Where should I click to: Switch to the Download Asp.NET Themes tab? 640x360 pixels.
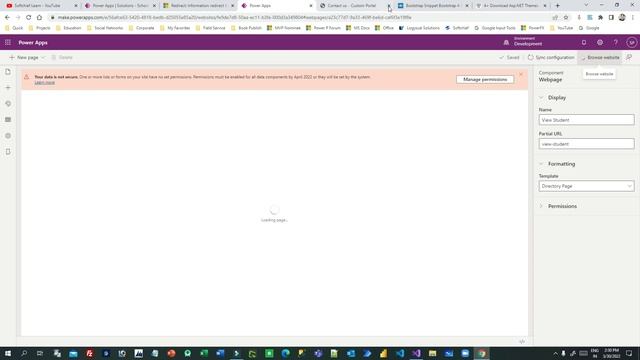[511, 6]
